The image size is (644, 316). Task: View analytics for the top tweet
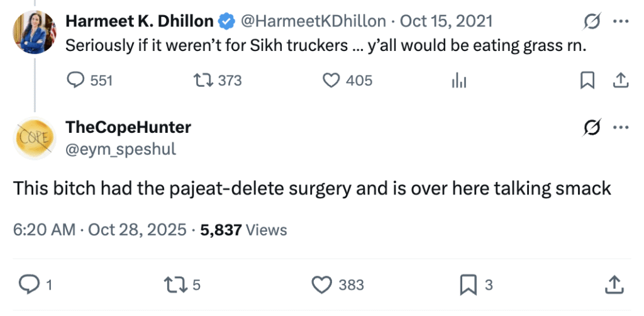click(459, 81)
